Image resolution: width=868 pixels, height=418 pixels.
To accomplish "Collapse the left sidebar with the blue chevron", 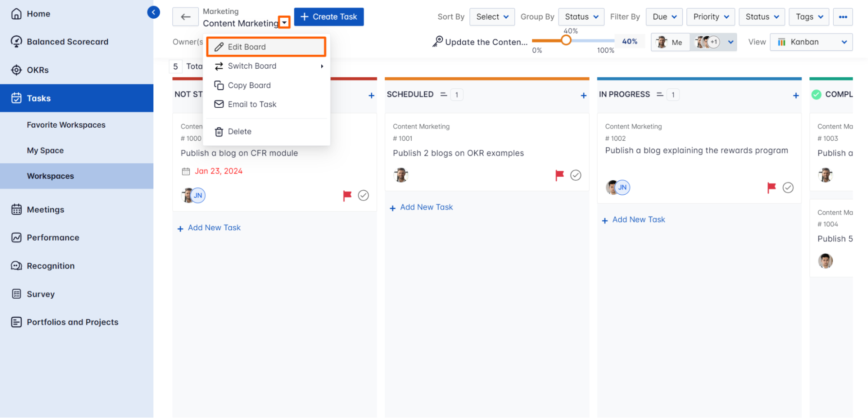I will [x=153, y=12].
